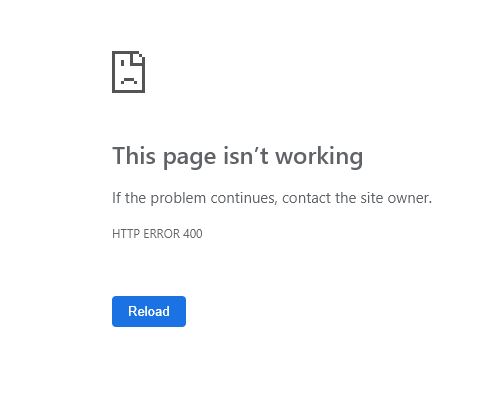Click the word "This" in the heading
The width and height of the screenshot is (496, 417).
(134, 156)
